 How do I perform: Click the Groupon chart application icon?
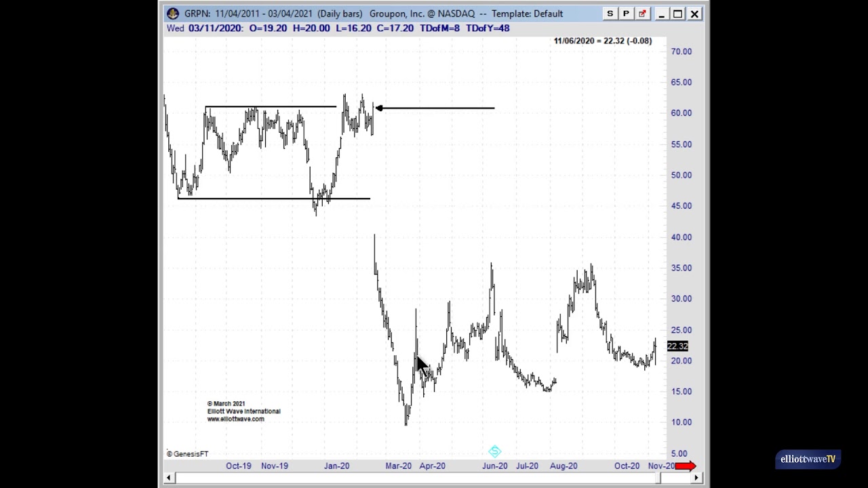click(172, 14)
